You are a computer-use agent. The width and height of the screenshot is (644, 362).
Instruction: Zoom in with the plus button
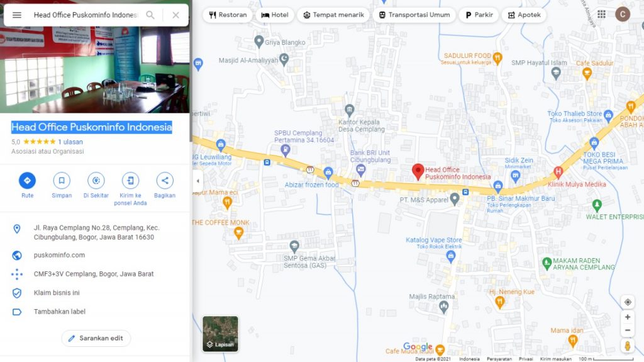coord(628,317)
